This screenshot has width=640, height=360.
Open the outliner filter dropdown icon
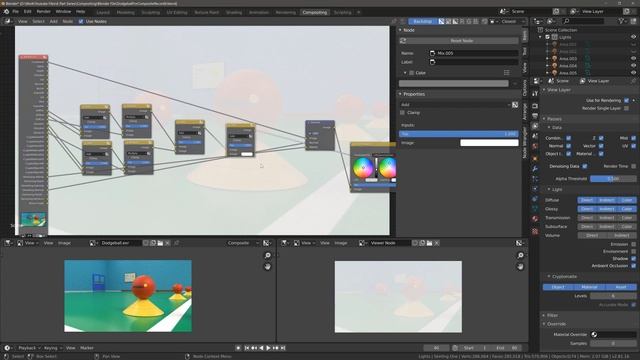pyautogui.click(x=623, y=21)
